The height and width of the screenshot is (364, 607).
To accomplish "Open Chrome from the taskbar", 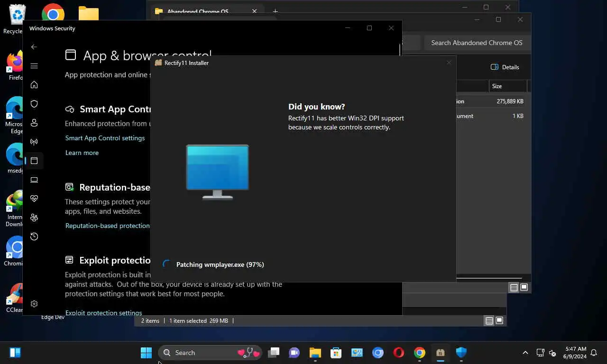I will coord(420,353).
